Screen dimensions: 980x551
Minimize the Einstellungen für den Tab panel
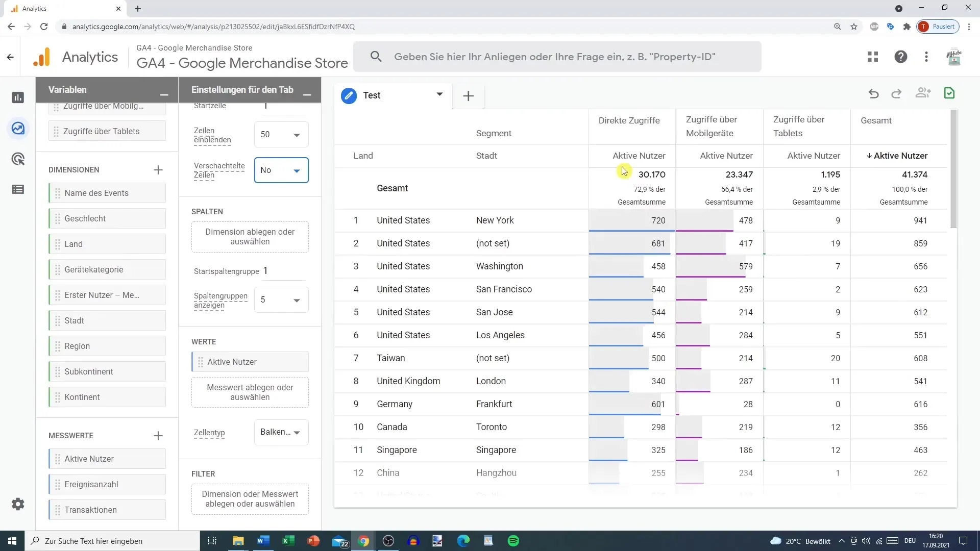tap(307, 95)
